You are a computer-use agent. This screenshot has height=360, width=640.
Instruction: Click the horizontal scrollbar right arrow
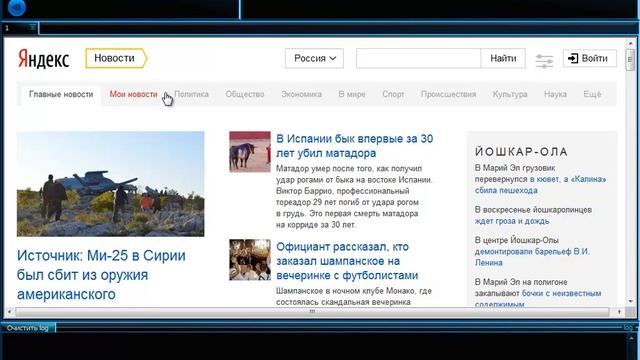619,312
